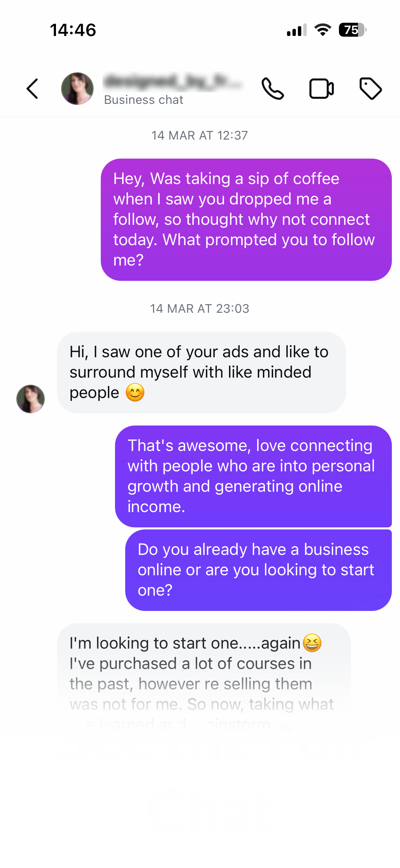This screenshot has height=868, width=400.
Task: Select the 'I saw one of your ads' message
Action: (201, 372)
